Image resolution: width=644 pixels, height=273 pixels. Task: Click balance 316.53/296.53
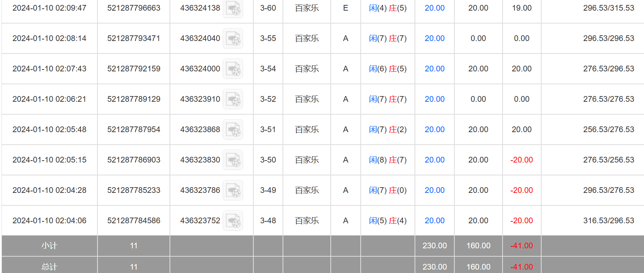pos(609,221)
